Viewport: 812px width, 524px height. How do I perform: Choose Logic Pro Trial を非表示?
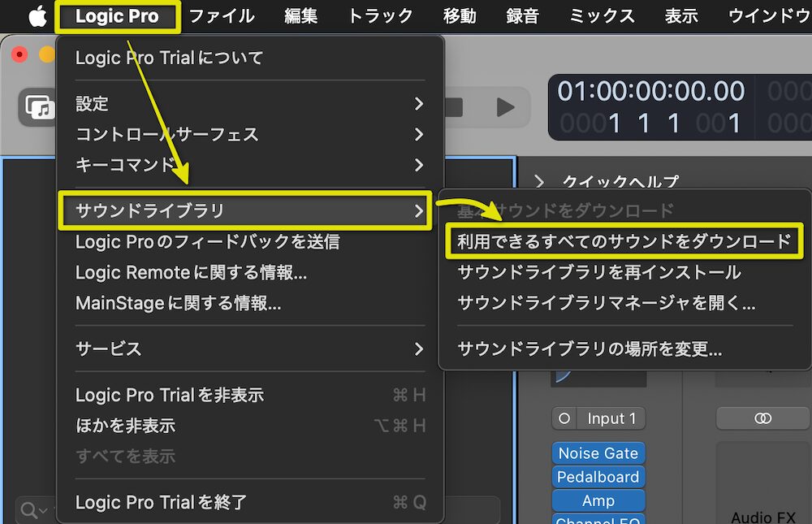(x=250, y=395)
